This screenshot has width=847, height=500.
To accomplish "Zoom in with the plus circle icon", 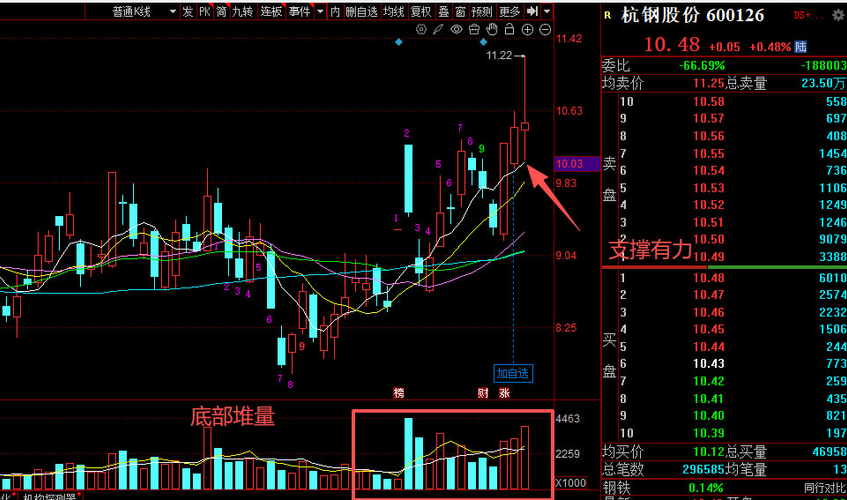I will click(527, 30).
